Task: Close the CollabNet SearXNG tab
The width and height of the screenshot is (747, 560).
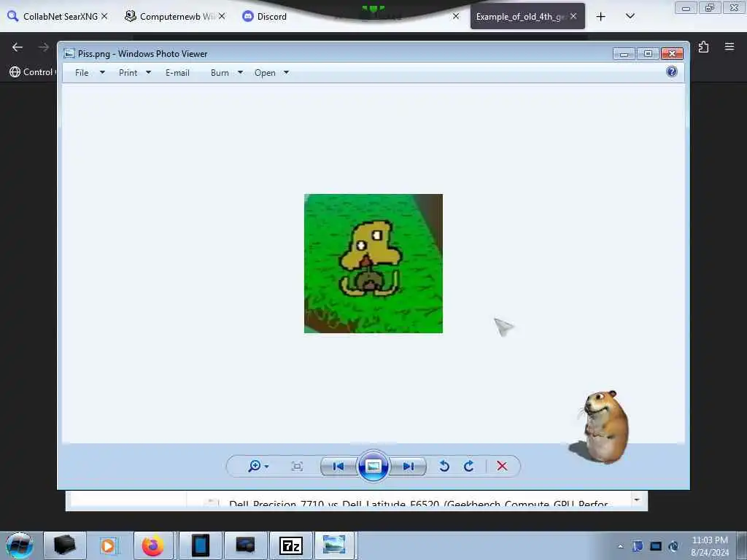Action: [104, 16]
